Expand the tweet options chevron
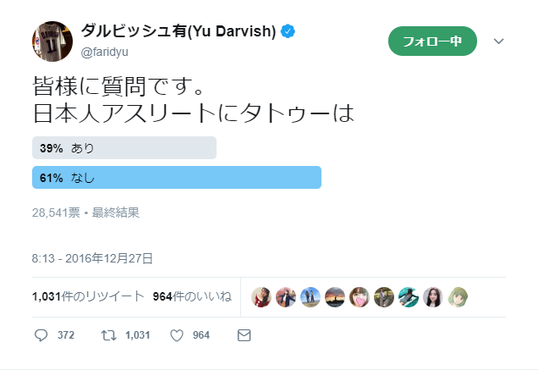Screen dimensions: 538x370 point(499,41)
